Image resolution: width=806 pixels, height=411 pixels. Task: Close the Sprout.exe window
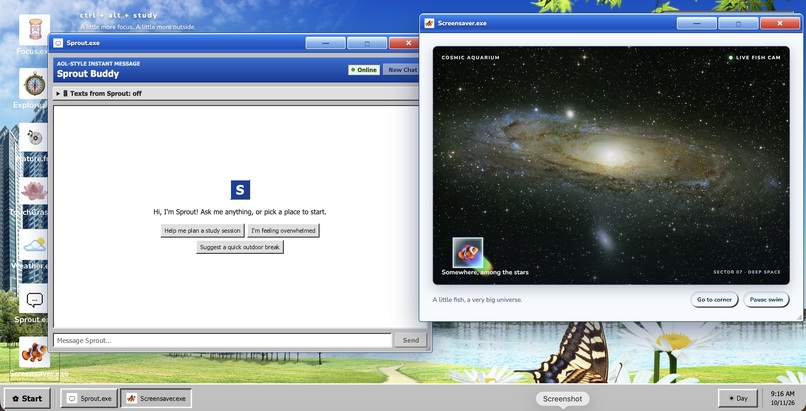point(405,43)
